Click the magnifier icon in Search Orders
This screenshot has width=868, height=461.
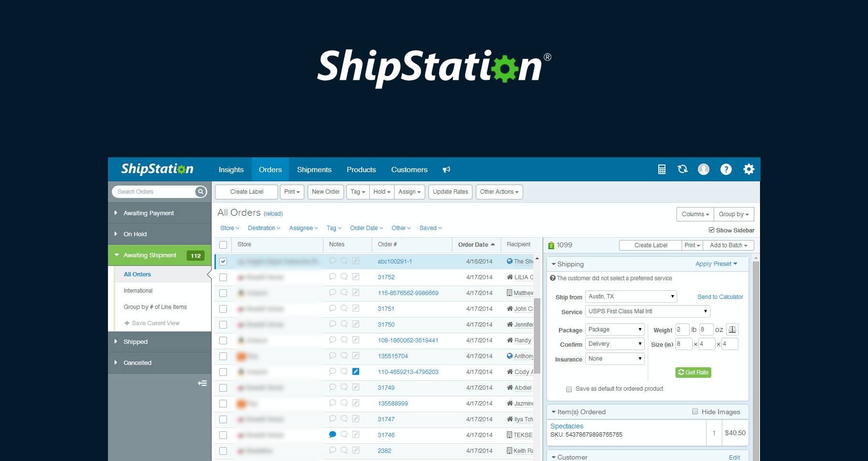(201, 192)
